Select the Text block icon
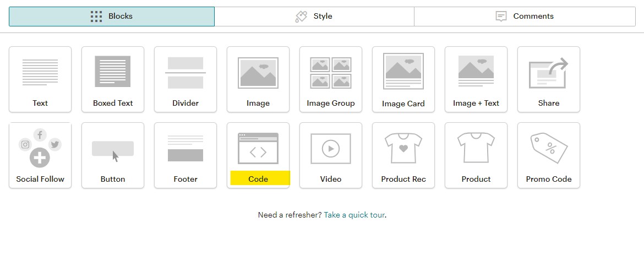 [40, 72]
